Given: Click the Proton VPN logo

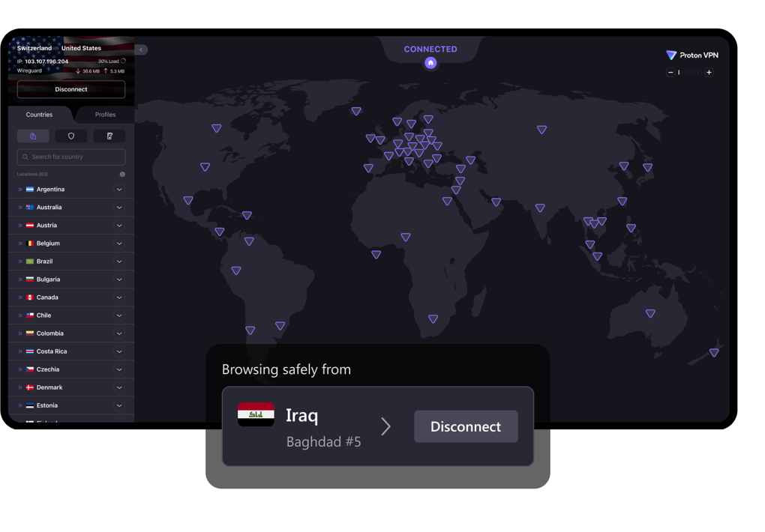Looking at the screenshot, I should pos(691,55).
